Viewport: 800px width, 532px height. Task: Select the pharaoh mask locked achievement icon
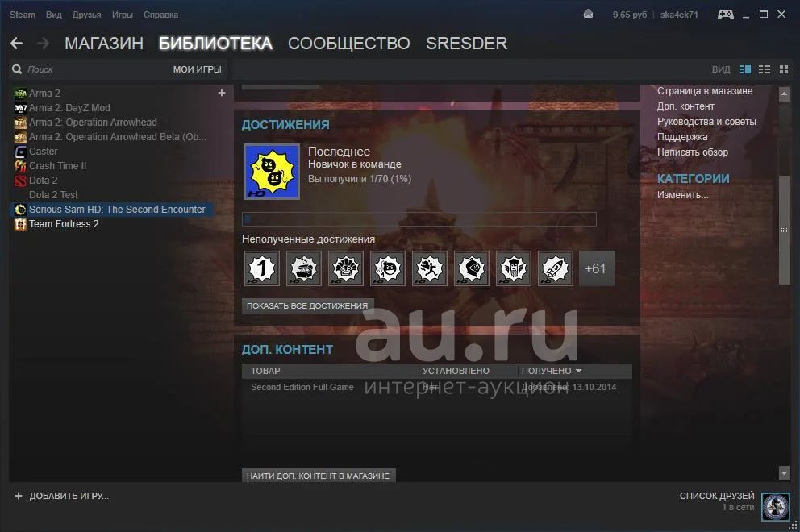[345, 268]
